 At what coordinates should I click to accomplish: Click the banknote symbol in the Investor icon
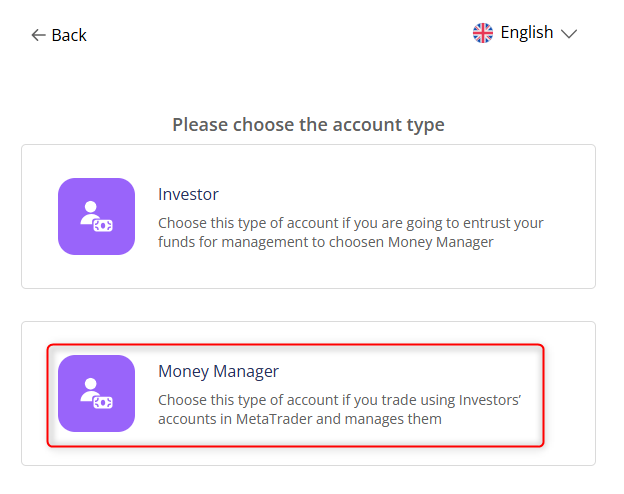(x=102, y=225)
